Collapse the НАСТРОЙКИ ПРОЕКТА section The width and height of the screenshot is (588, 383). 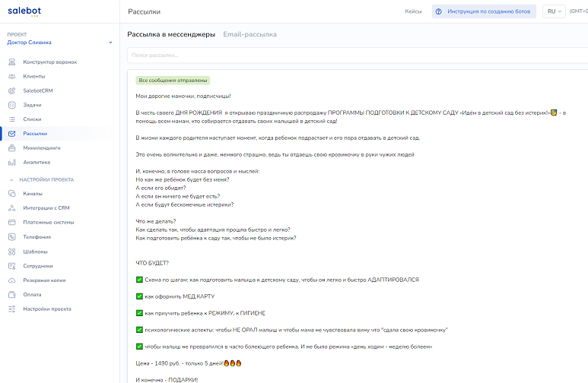(12, 179)
